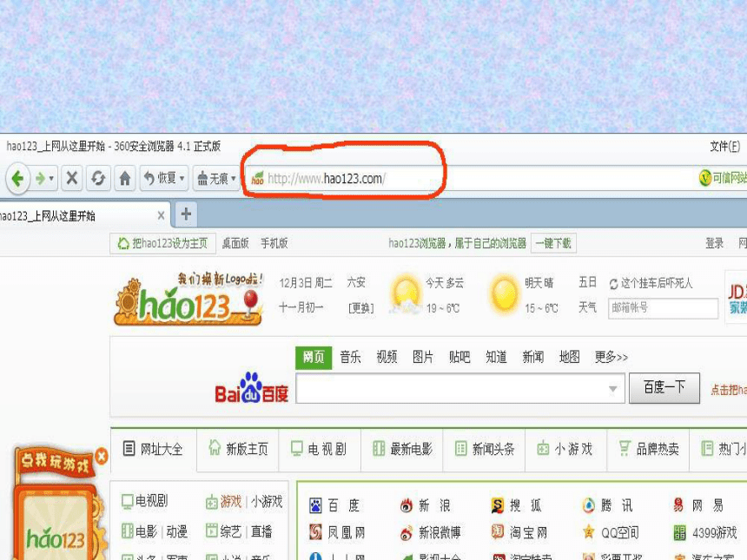Click the 一键下载 button

point(553,243)
